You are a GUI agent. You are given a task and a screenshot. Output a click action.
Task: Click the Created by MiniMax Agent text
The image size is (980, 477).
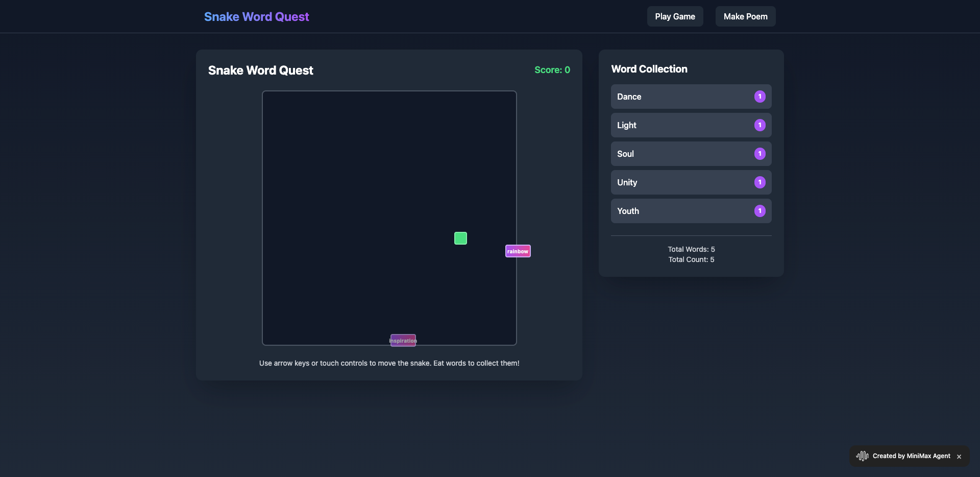pos(911,456)
